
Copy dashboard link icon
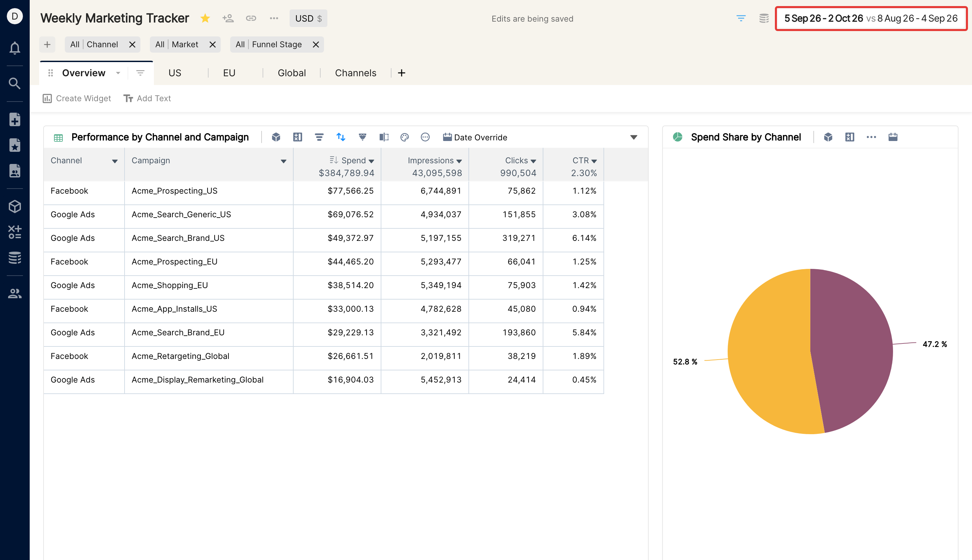(x=251, y=18)
